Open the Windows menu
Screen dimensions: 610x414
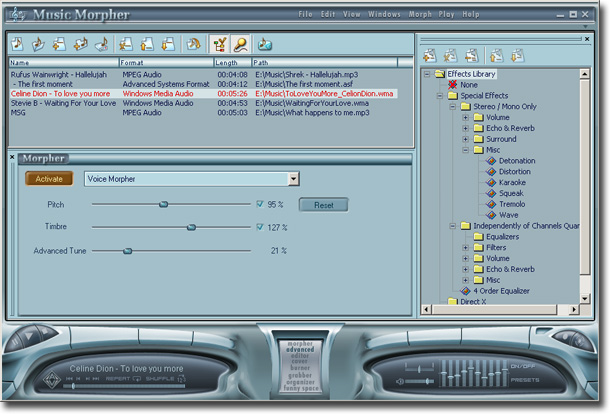[384, 14]
